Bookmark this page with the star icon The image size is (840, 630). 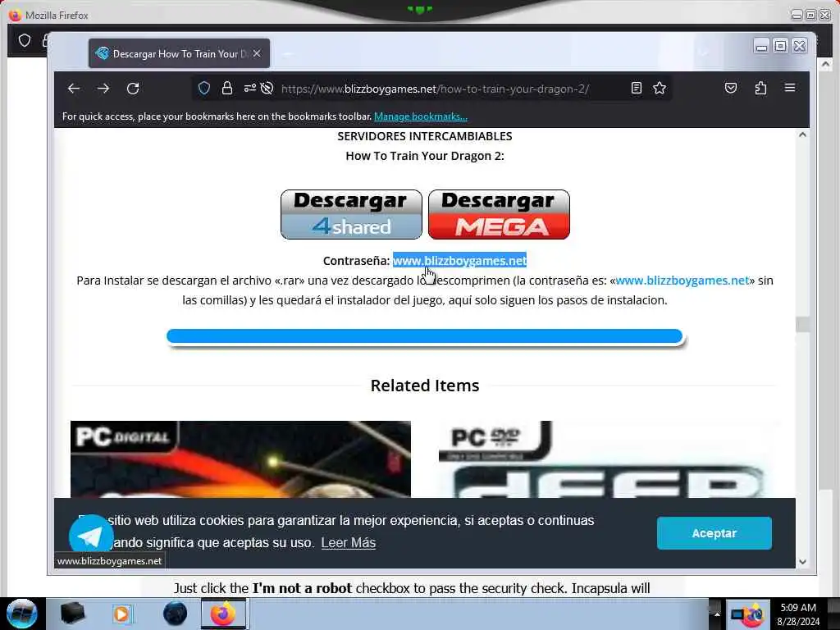pyautogui.click(x=660, y=88)
